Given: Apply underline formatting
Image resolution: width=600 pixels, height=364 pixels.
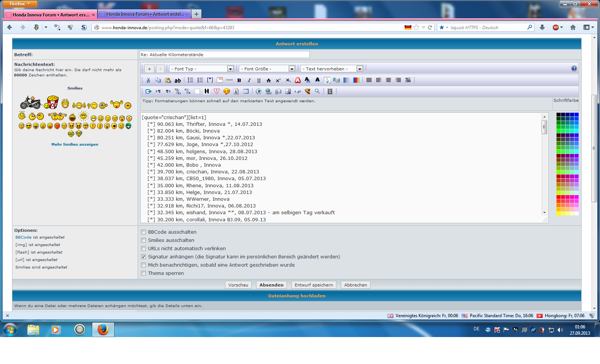Looking at the screenshot, I should (x=259, y=80).
